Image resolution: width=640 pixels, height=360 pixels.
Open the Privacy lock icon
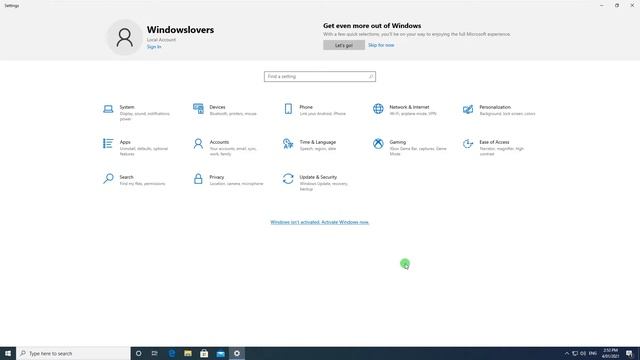coord(198,179)
